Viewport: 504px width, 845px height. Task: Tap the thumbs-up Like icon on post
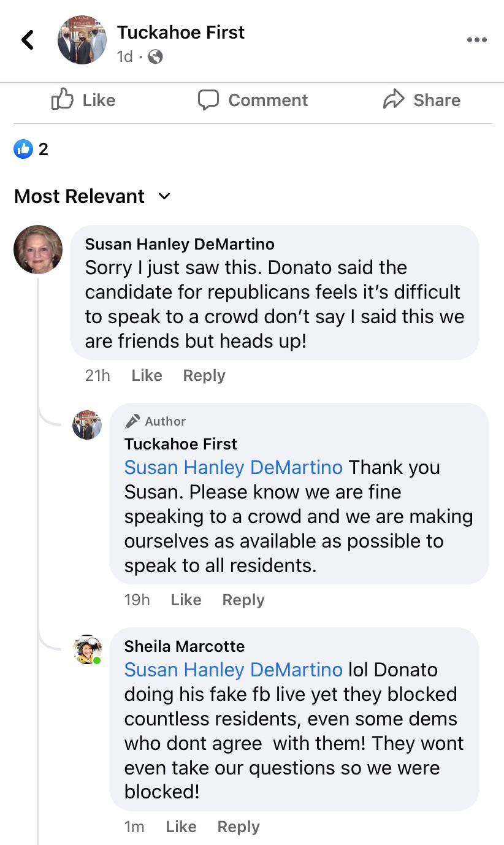63,99
